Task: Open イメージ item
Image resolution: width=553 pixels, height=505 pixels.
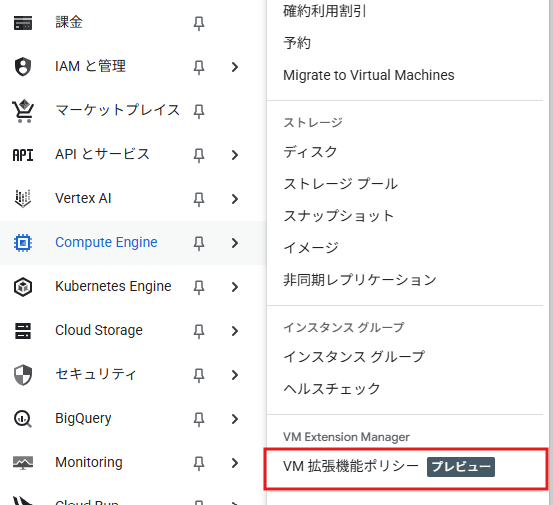Action: (x=311, y=248)
